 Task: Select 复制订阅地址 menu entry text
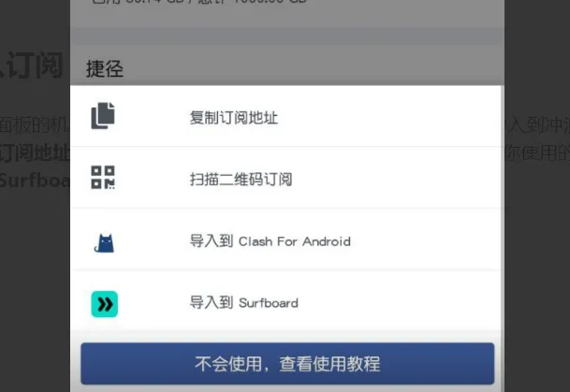tap(234, 118)
